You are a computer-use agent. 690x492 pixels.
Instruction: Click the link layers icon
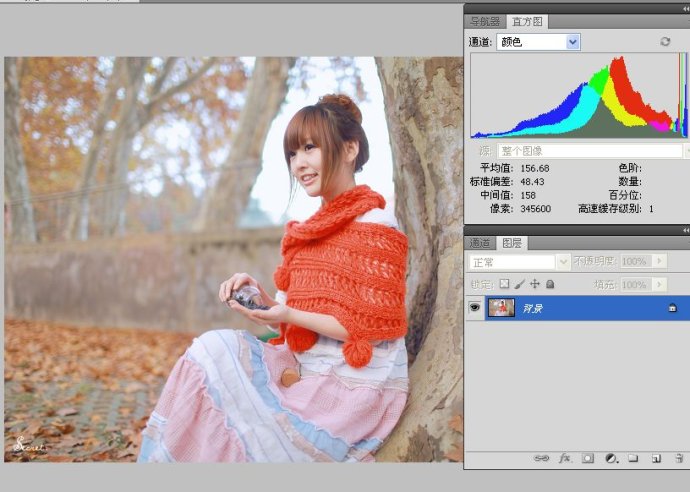[x=541, y=458]
